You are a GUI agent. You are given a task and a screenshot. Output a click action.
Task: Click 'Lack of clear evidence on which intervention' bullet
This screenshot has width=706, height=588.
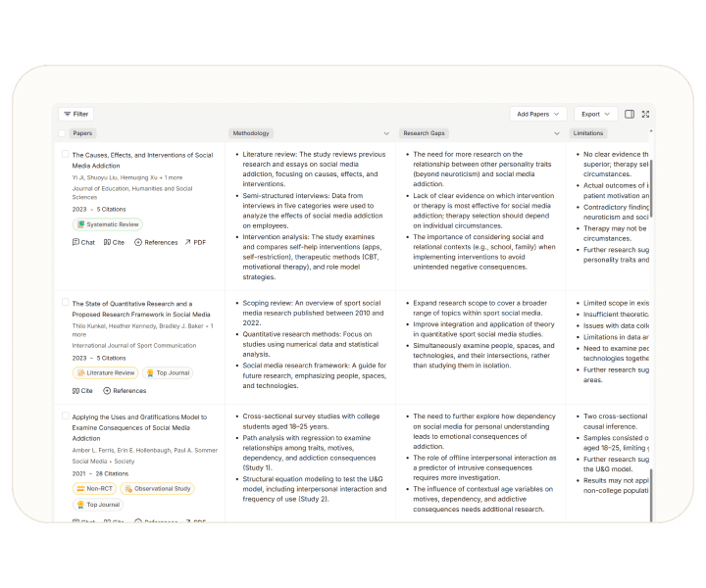tap(483, 211)
